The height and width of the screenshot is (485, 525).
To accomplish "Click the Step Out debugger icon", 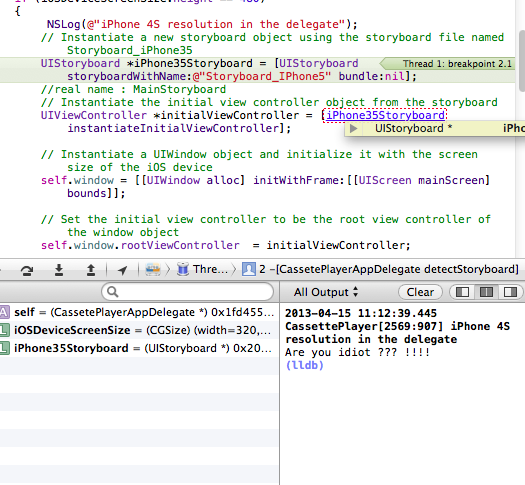I will tap(91, 270).
